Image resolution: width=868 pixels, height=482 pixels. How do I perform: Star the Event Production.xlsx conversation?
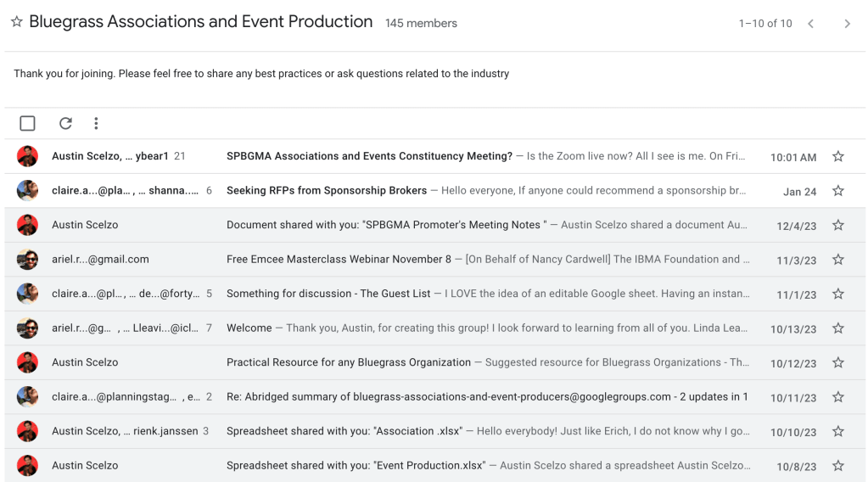click(x=838, y=466)
